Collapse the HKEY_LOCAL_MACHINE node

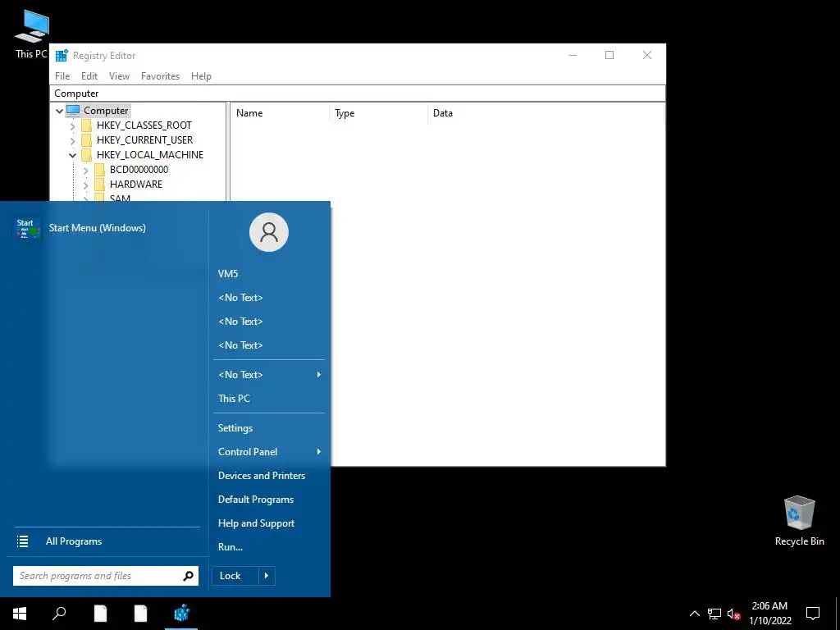(x=73, y=155)
